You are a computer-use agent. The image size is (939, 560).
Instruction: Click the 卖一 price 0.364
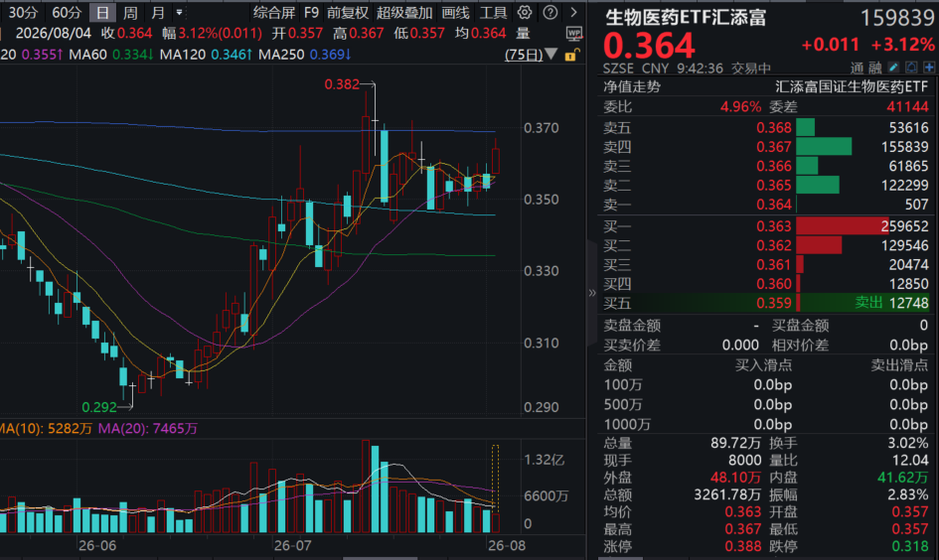click(774, 204)
